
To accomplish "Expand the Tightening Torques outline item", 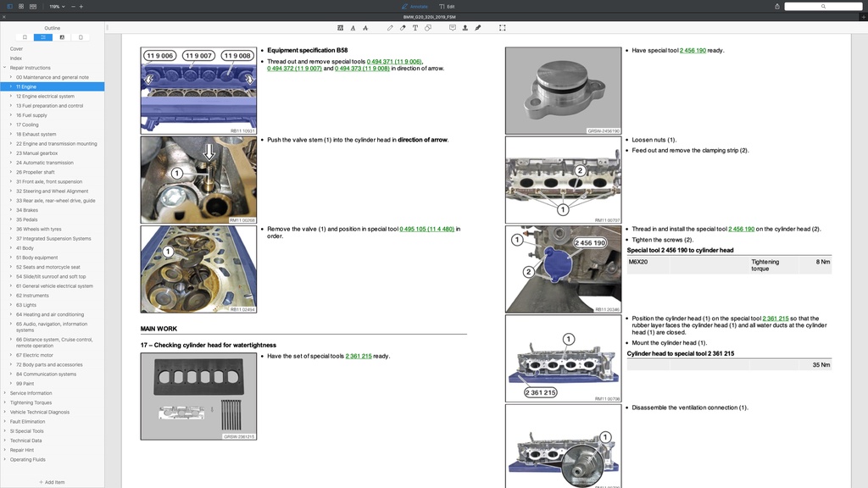I will click(x=5, y=402).
